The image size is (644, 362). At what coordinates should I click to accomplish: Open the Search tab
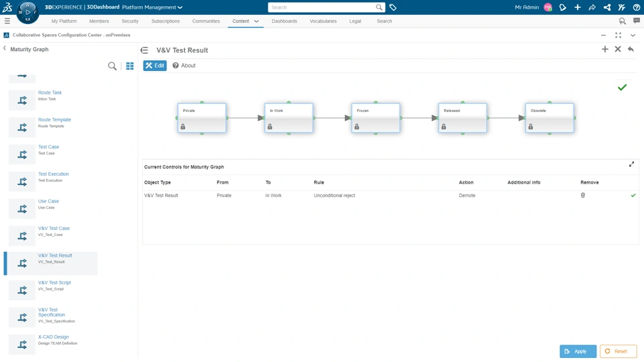coord(384,21)
